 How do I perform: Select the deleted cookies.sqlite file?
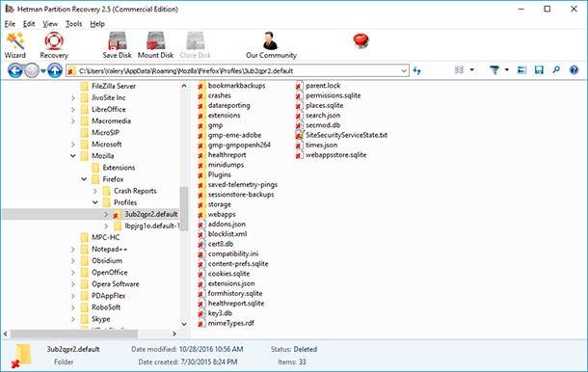224,274
